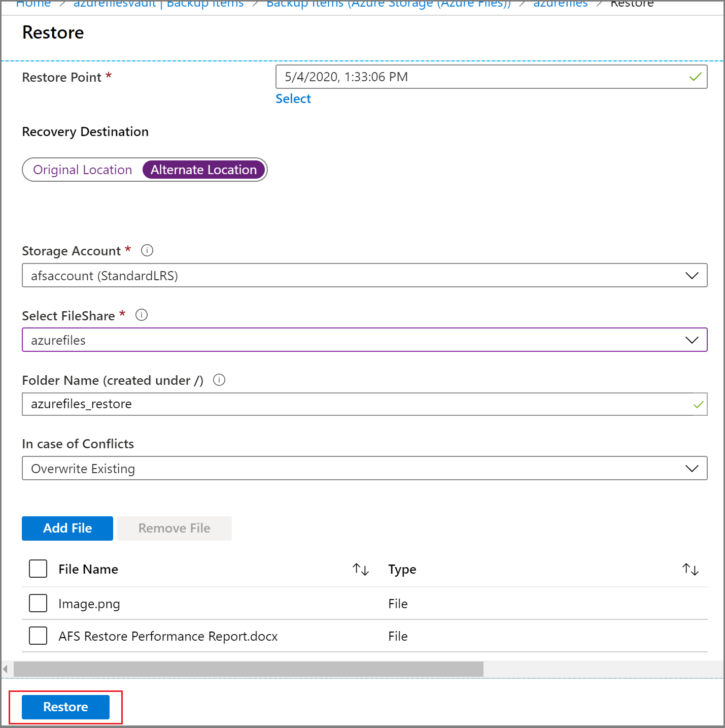Open the In case of Conflicts dropdown
The width and height of the screenshot is (725, 728).
click(x=692, y=468)
